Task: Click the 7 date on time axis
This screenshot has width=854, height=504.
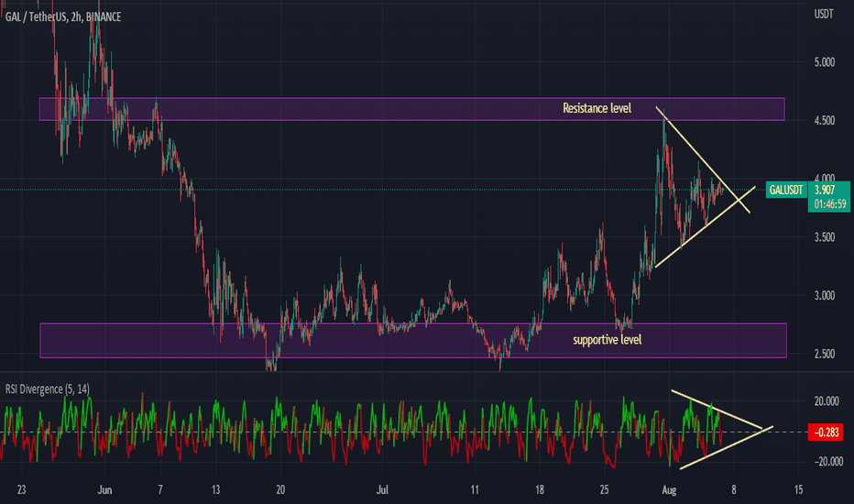Action: point(160,490)
